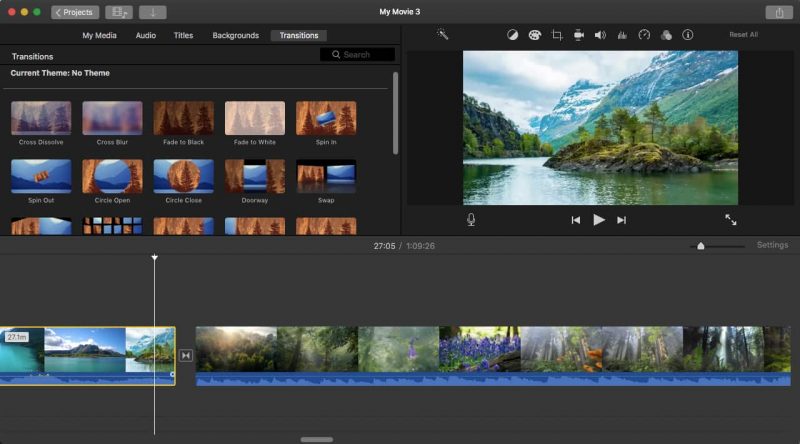The height and width of the screenshot is (444, 800).
Task: Open the color correction palette tool
Action: click(534, 35)
